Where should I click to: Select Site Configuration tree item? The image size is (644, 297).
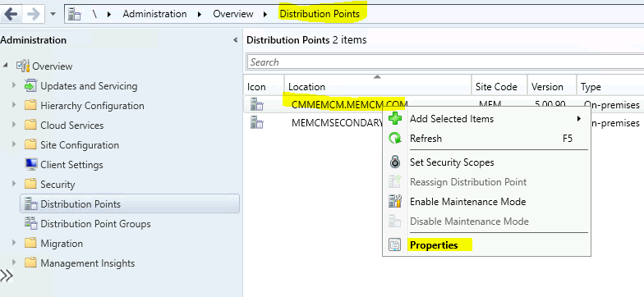pos(80,144)
